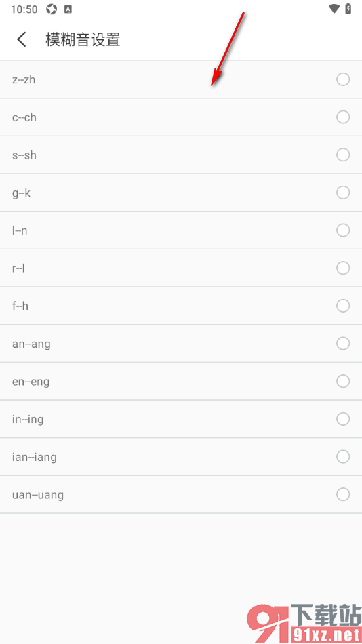Open the 91xz.net watermark logo
Viewport: 362px width, 644px height.
click(304, 624)
